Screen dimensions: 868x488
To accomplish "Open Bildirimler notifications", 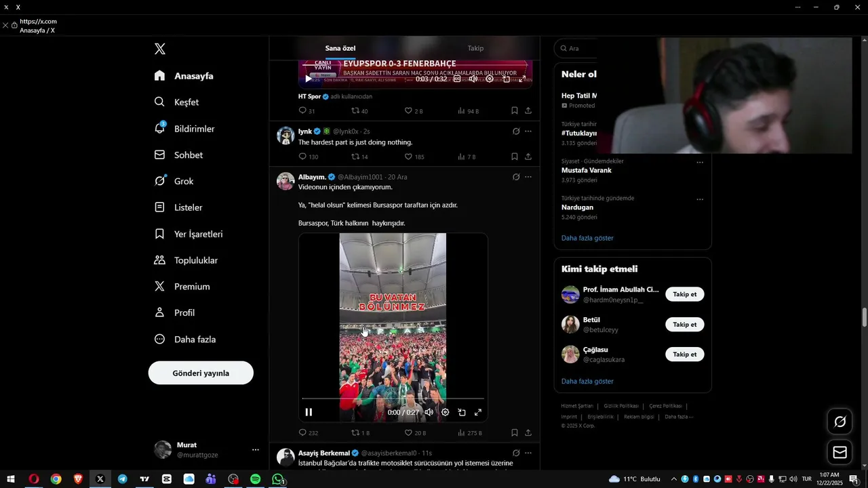I will click(184, 129).
